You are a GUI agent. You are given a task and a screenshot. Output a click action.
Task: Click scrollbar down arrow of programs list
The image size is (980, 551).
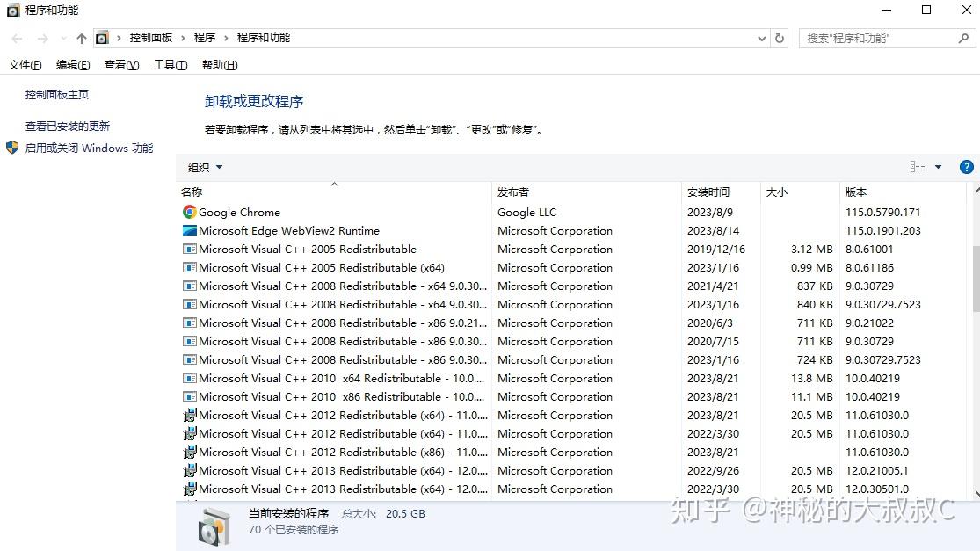point(976,494)
